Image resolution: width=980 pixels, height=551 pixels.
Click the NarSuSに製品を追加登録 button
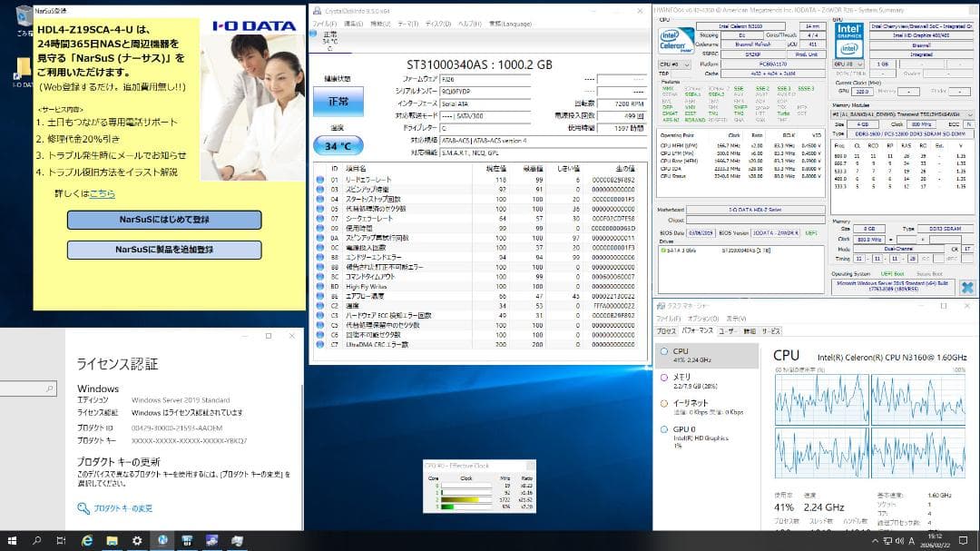(x=164, y=250)
